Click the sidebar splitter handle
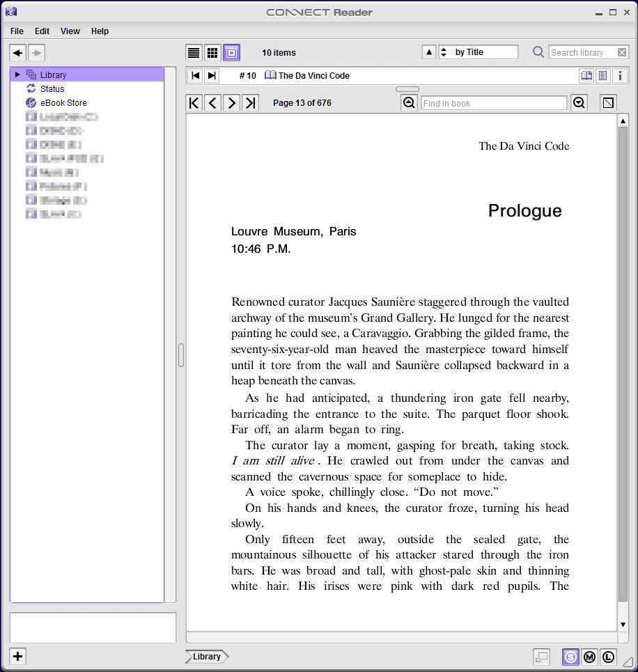 181,355
